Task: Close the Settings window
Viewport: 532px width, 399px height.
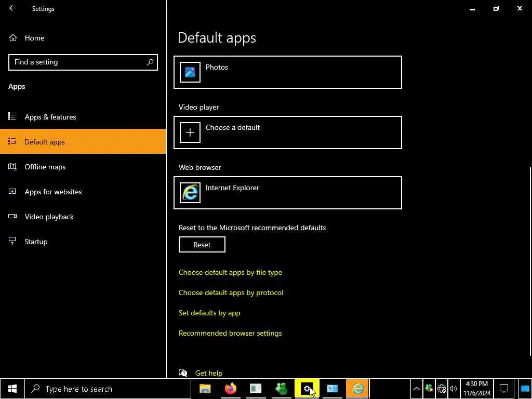Action: pyautogui.click(x=520, y=8)
